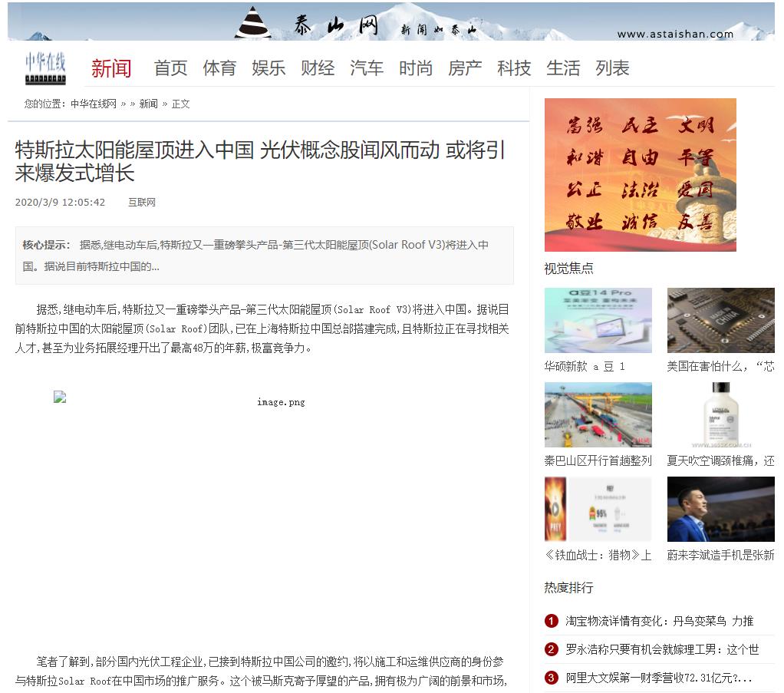Click the 核心提示 summary box
This screenshot has height=693, width=784.
[265, 256]
